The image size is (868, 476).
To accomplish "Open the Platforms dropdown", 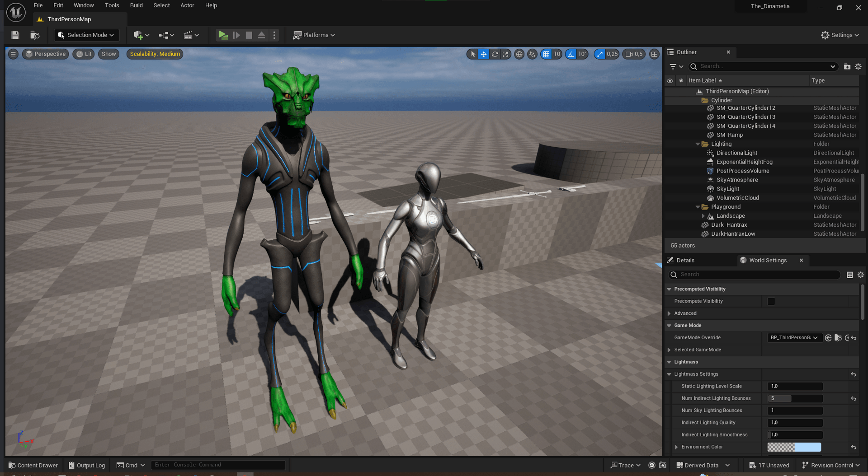I will tap(314, 35).
